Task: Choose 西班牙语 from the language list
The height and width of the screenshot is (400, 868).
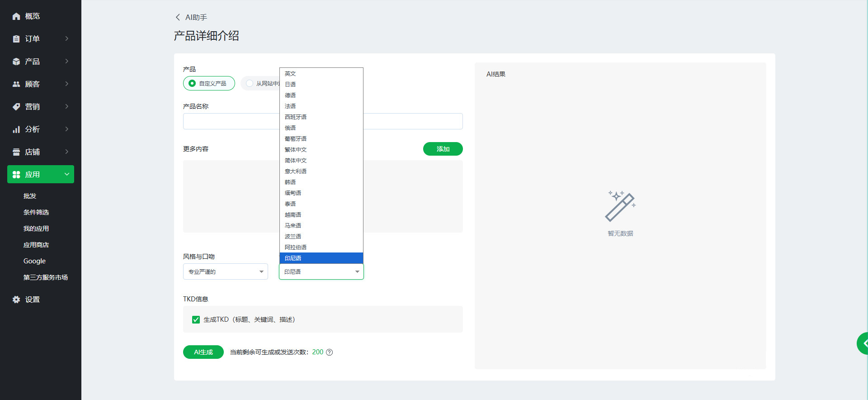Action: pyautogui.click(x=296, y=117)
